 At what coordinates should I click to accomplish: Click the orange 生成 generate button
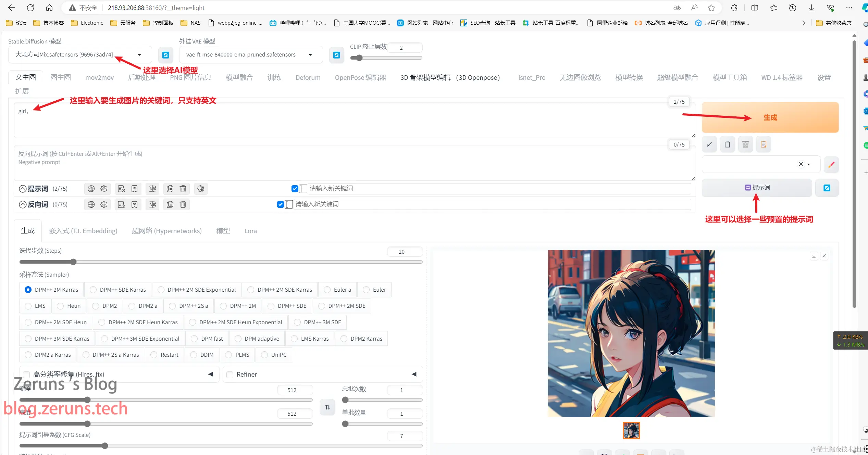770,117
